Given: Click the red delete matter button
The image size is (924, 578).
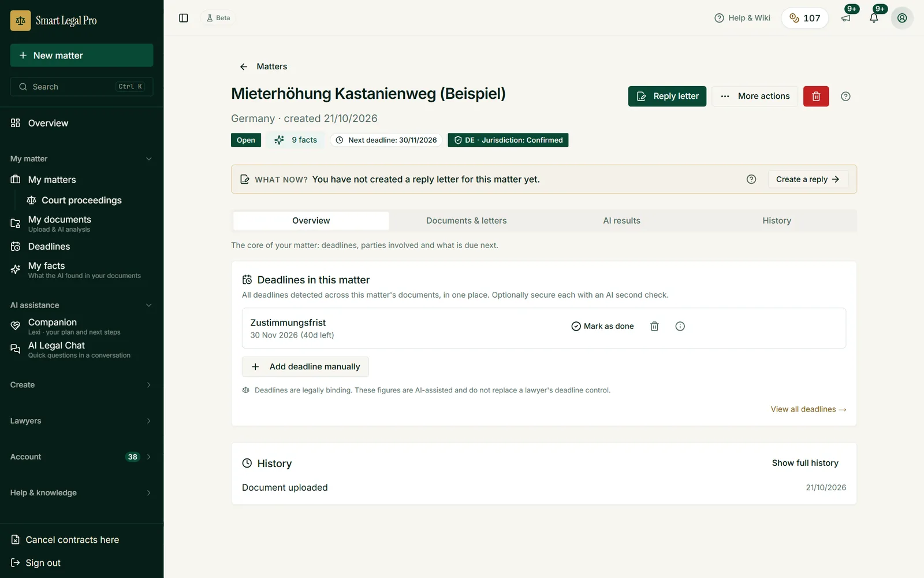Looking at the screenshot, I should pyautogui.click(x=816, y=96).
